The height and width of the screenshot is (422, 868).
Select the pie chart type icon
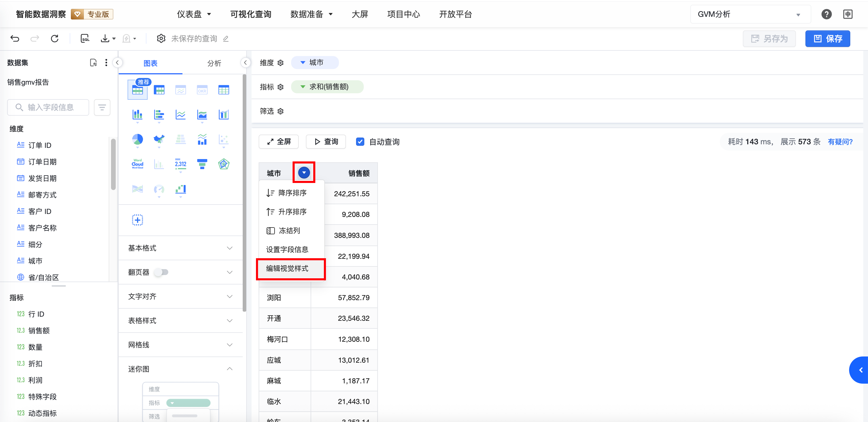pos(138,139)
